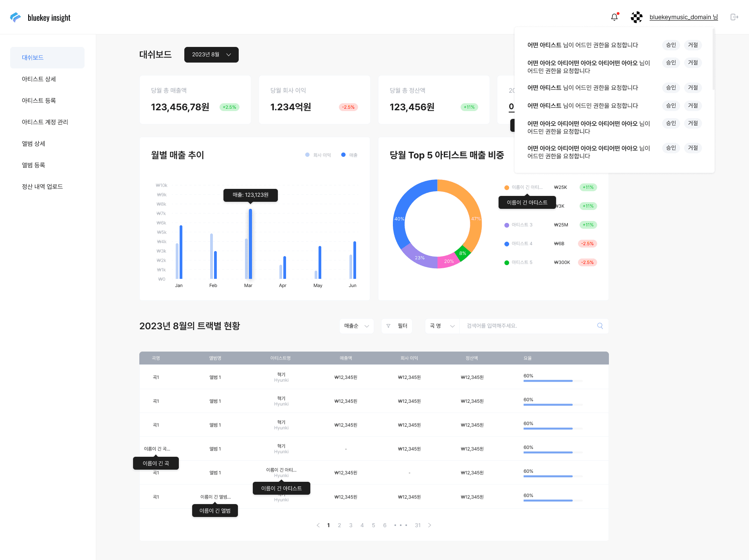The height and width of the screenshot is (560, 749).
Task: Toggle 매출 legend in monthly chart
Action: point(349,155)
